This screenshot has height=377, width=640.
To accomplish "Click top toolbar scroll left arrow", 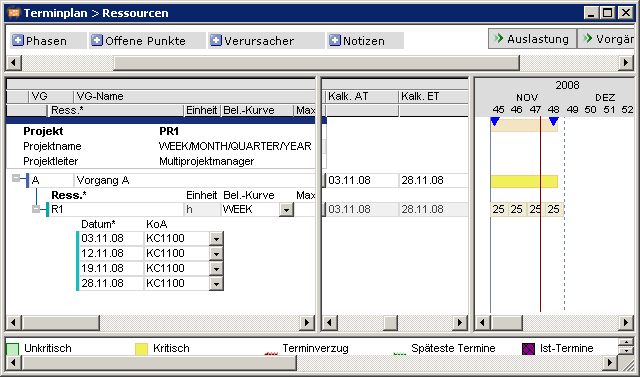I will pos(14,63).
